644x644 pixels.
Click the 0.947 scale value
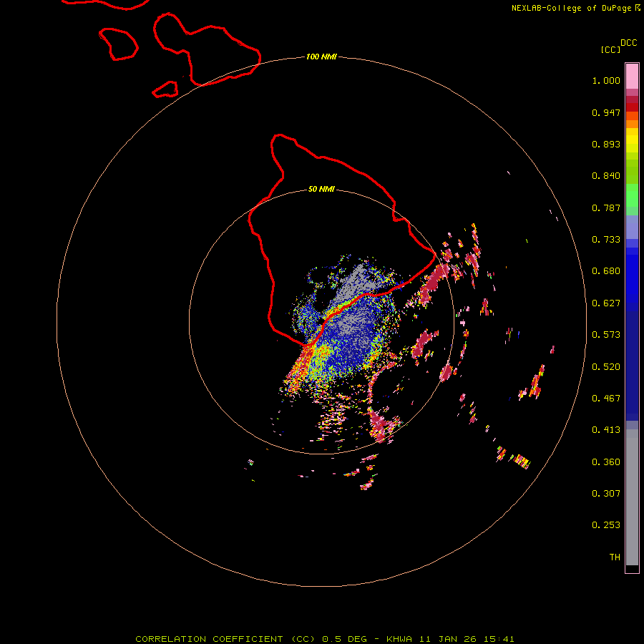point(606,112)
